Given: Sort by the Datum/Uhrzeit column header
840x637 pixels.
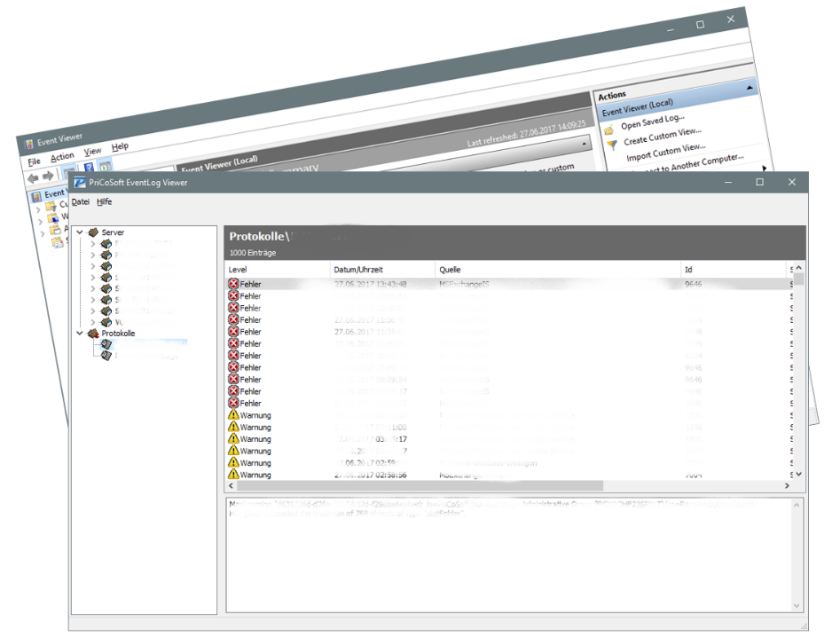Looking at the screenshot, I should (382, 270).
